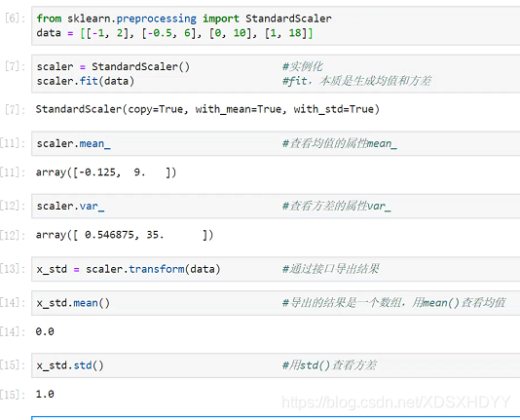Click the x_std = scaler.transform(data) cell

coord(276,269)
